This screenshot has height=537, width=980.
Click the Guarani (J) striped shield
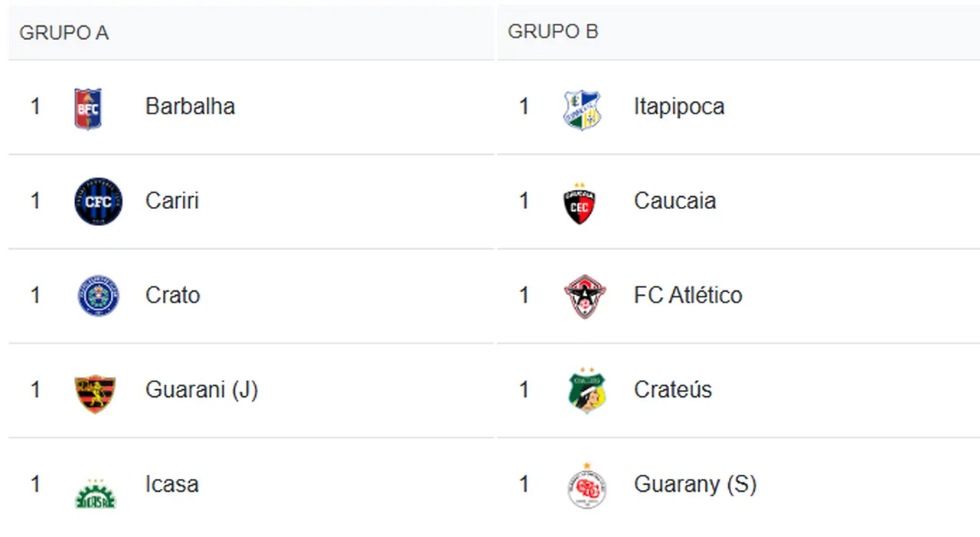click(x=95, y=394)
